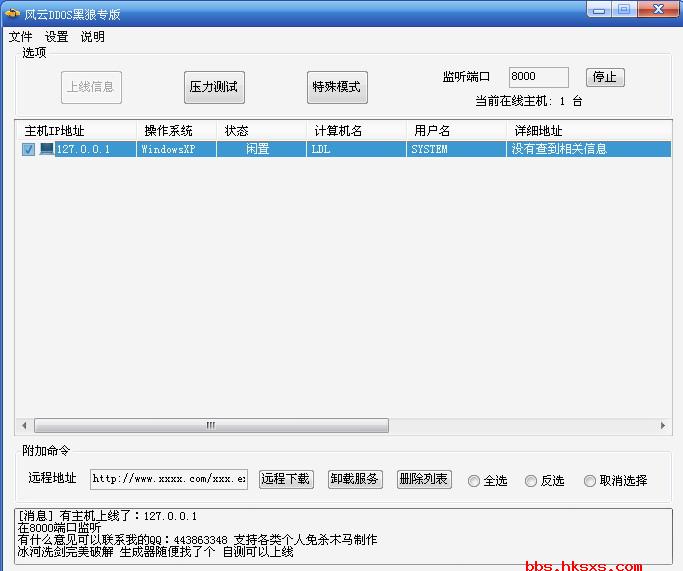The image size is (683, 571).
Task: Click the LDL computer name cell
Action: coord(356,149)
